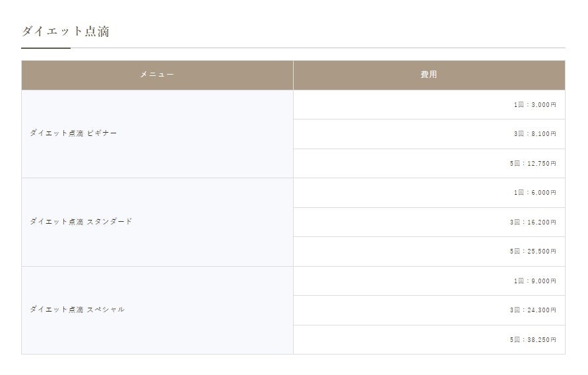
Task: Select the 5回:25,500円 price cell
Action: click(429, 252)
